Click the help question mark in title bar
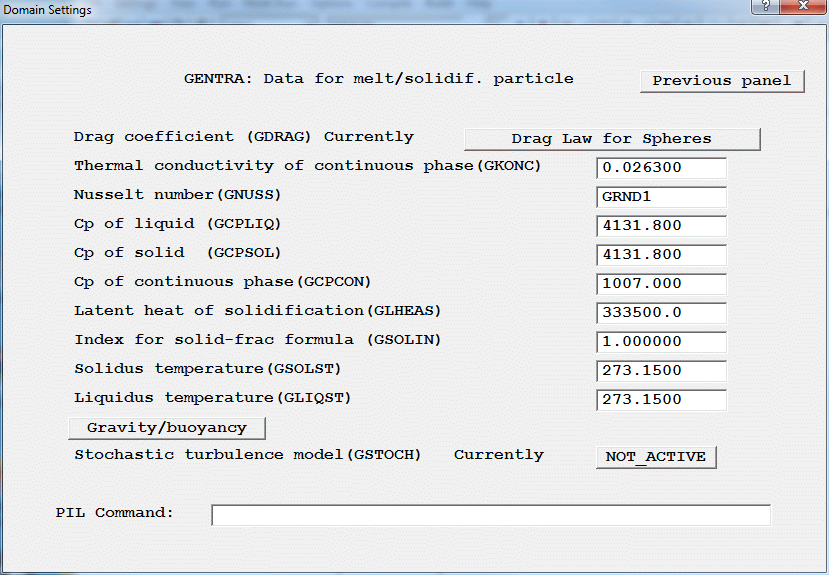The width and height of the screenshot is (829, 575). point(765,9)
